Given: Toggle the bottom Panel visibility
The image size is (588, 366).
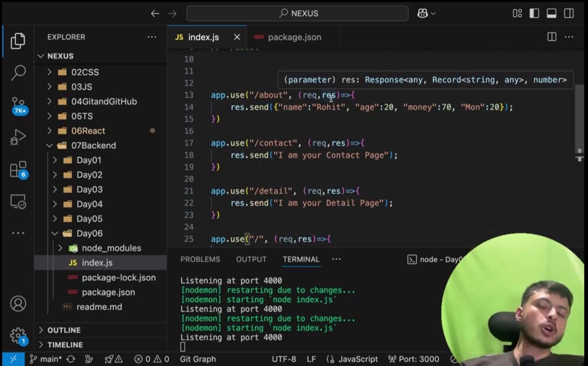Looking at the screenshot, I should [x=551, y=14].
